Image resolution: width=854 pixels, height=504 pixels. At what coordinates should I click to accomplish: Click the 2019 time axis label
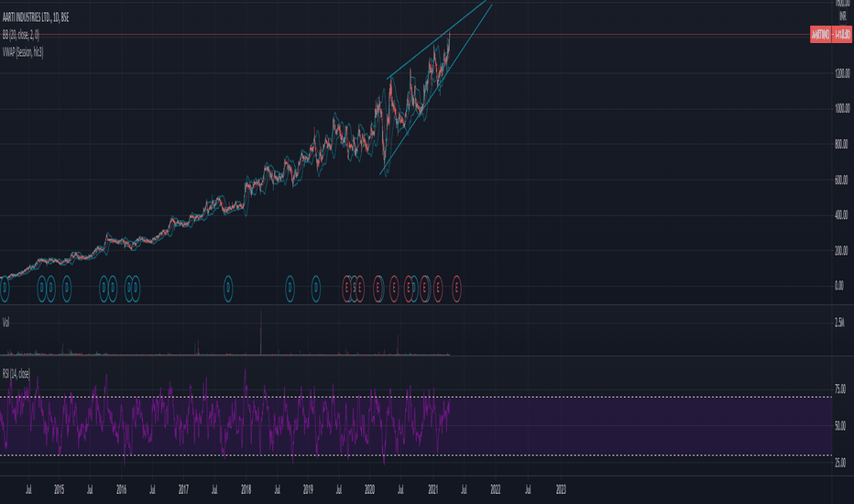coord(308,490)
